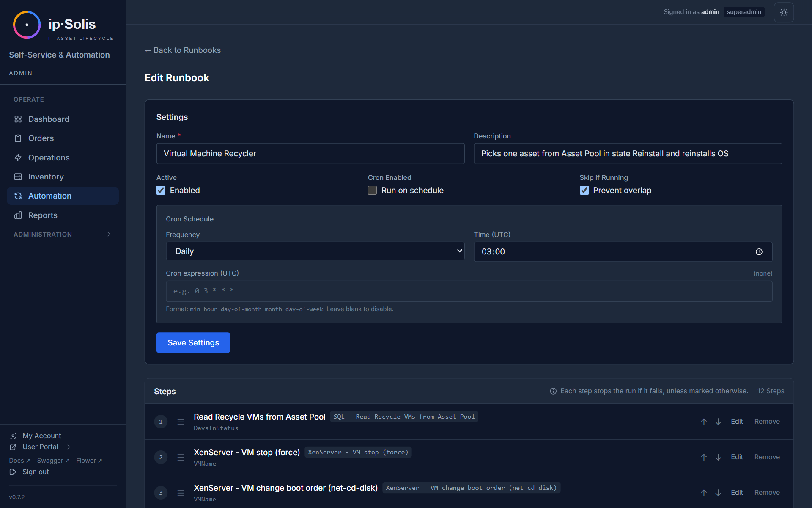Expand the Administration section
Screen dimensions: 812x508
click(63, 235)
